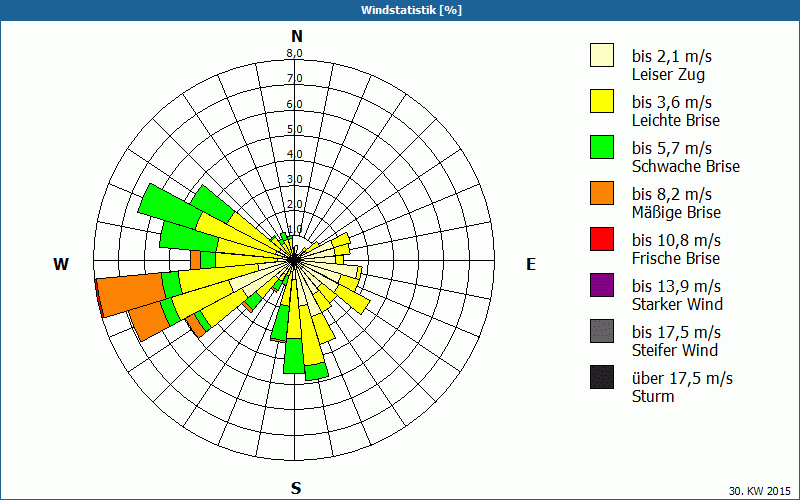Click the orange 'bis 8,2 m/s' legend swatch
800x500 pixels.
click(x=602, y=193)
